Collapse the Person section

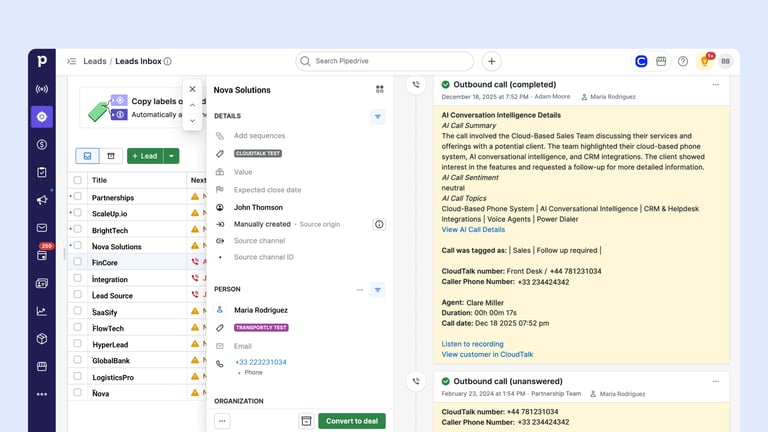tap(378, 290)
